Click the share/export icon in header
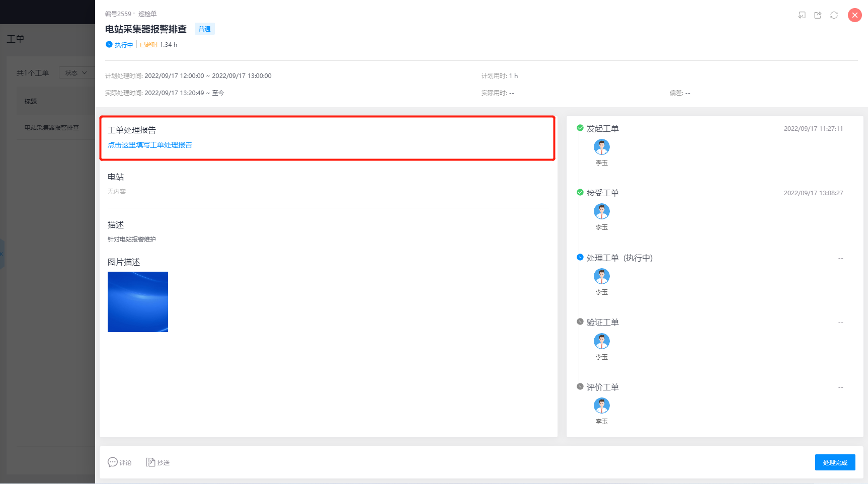Screen dimensions: 868x484 coord(818,15)
